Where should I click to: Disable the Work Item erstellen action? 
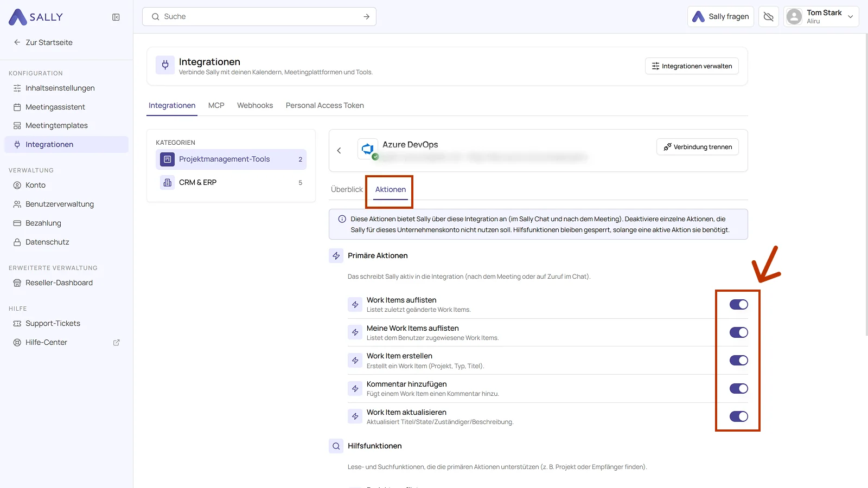[739, 361]
